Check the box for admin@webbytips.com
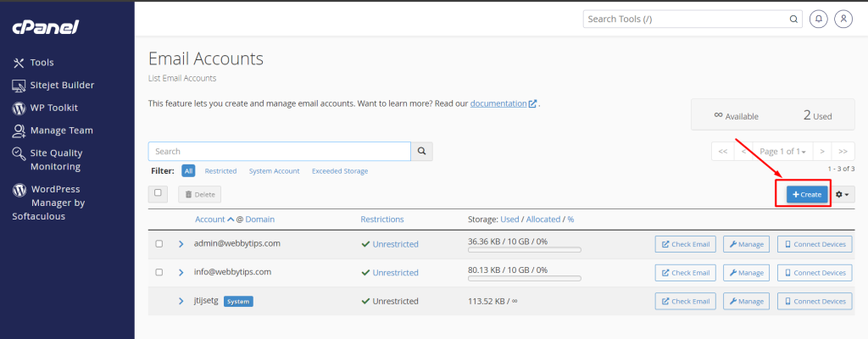This screenshot has width=868, height=339. [159, 244]
